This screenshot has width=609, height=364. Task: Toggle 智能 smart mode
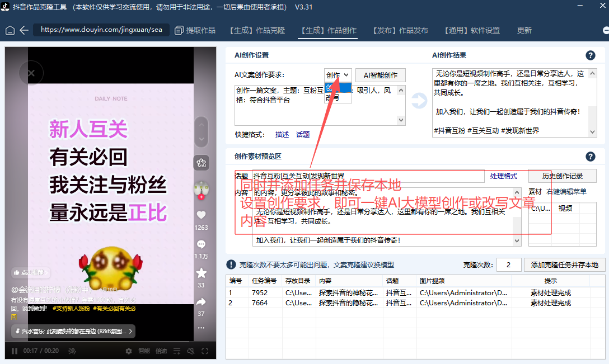click(144, 351)
